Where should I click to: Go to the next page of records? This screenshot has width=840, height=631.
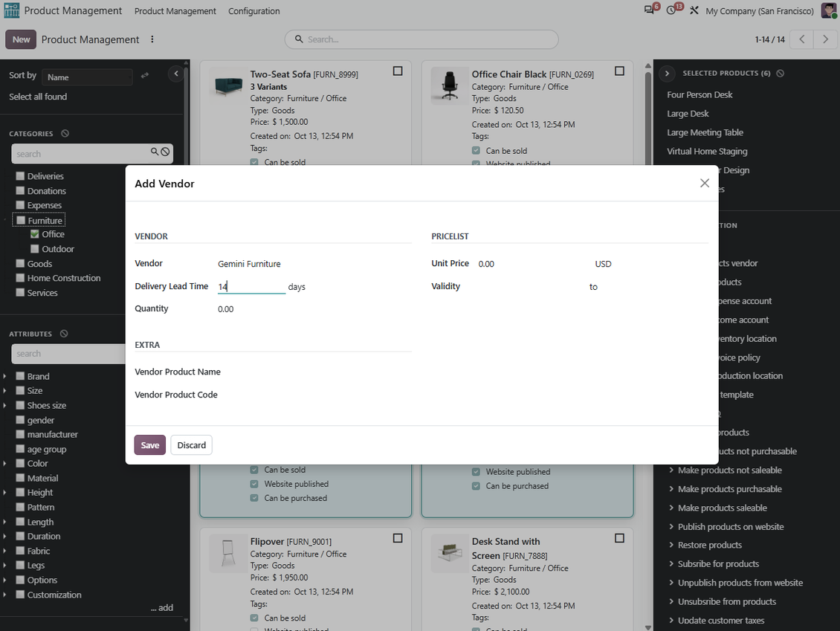(x=825, y=39)
